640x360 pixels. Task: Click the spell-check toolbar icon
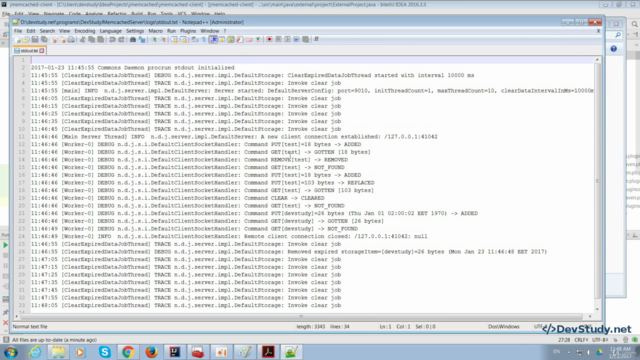[317, 39]
